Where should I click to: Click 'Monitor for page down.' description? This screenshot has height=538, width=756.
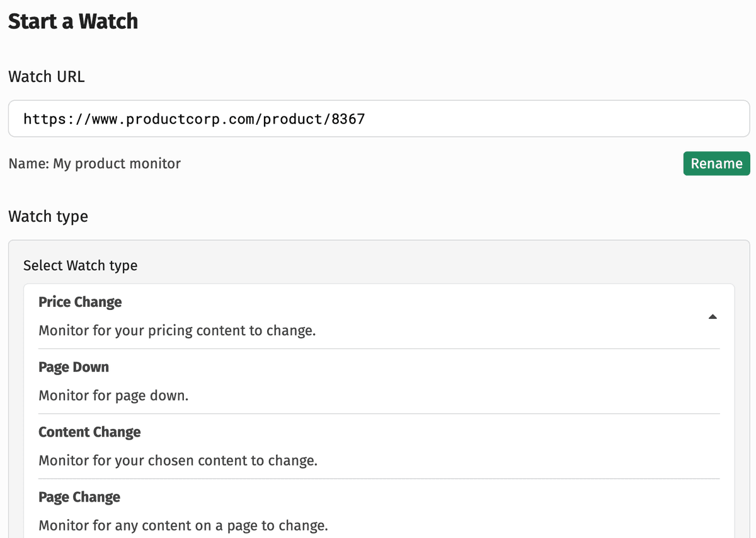pyautogui.click(x=113, y=396)
